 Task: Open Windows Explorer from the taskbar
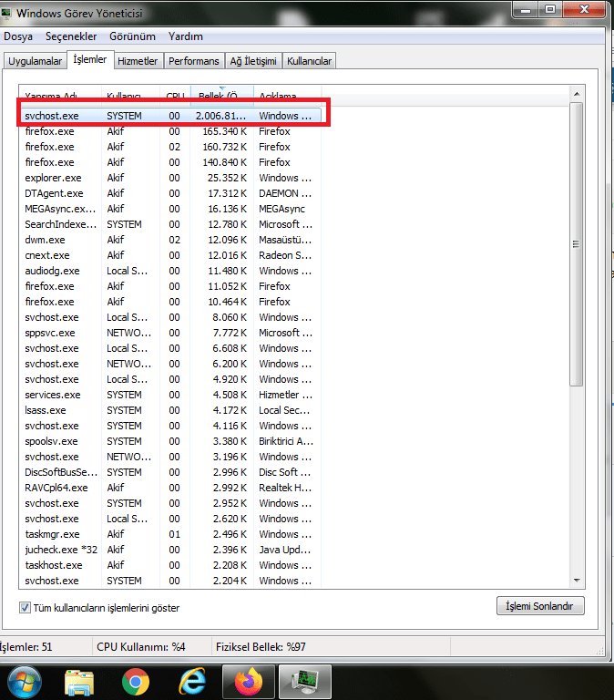pyautogui.click(x=79, y=683)
